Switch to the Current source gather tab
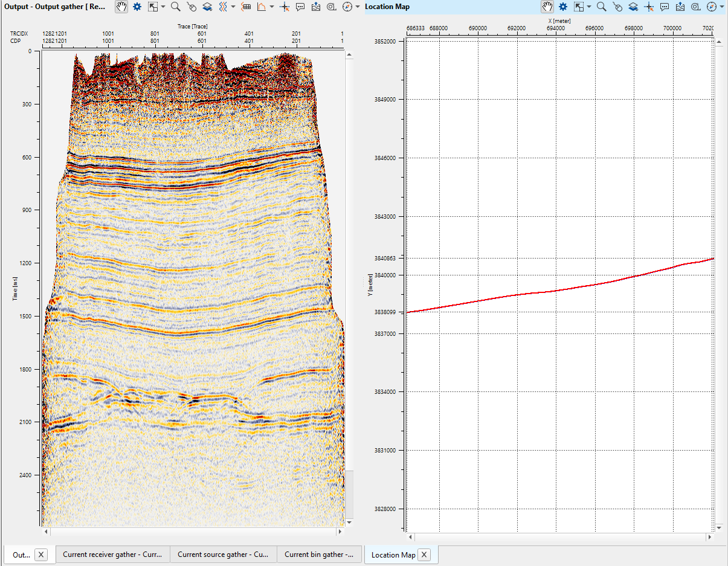 coord(221,554)
